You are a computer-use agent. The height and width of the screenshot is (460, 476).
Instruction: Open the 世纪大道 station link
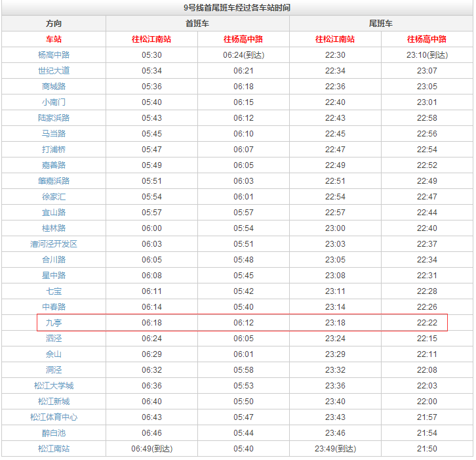(54, 71)
